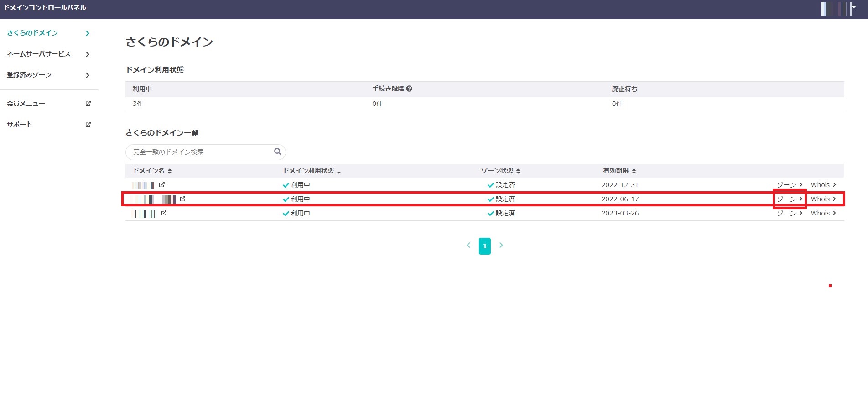The width and height of the screenshot is (868, 419).
Task: Open Whois for the 2023-03-26 domain row
Action: [823, 213]
